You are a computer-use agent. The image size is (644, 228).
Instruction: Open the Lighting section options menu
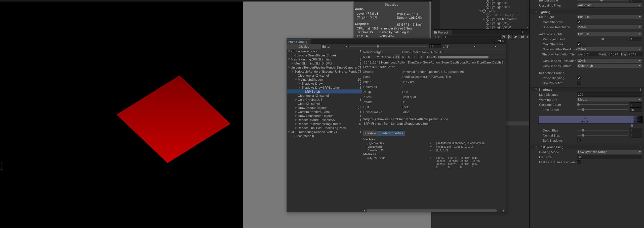point(640,12)
